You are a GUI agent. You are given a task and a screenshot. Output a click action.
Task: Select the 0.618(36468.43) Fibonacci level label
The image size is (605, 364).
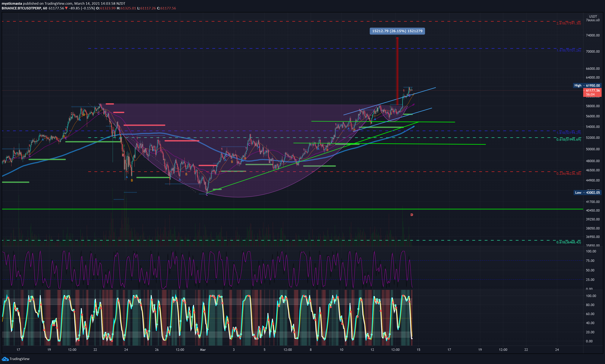coord(569,242)
